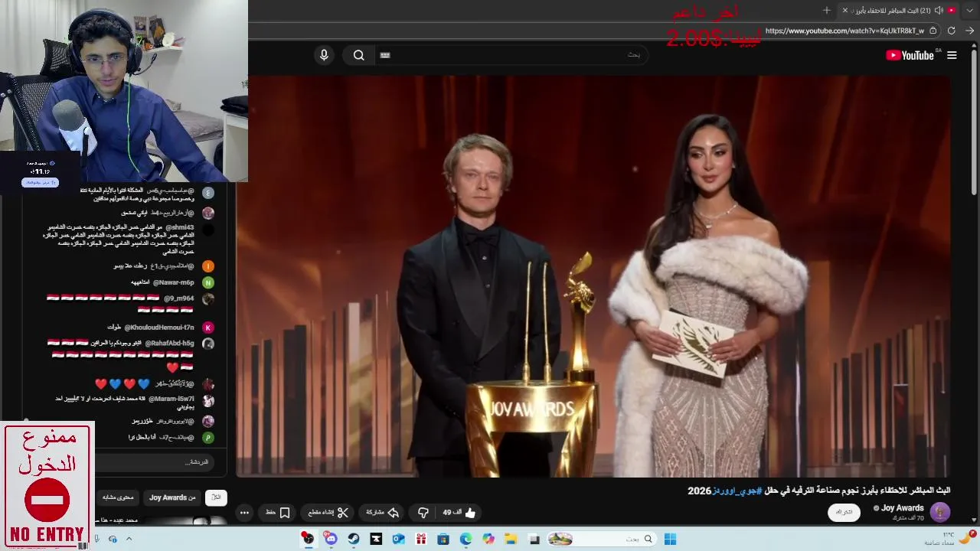Open OBS Studio from the taskbar
This screenshot has height=551, width=980.
(308, 540)
